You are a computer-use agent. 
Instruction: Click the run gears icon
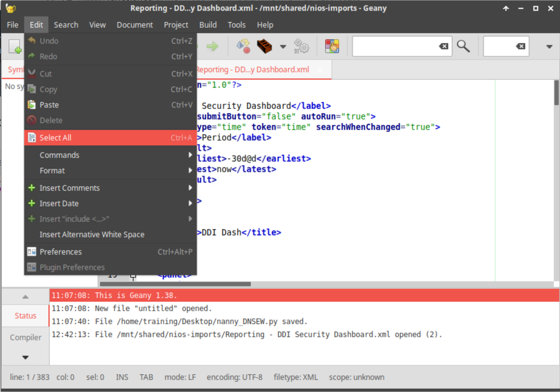(301, 47)
